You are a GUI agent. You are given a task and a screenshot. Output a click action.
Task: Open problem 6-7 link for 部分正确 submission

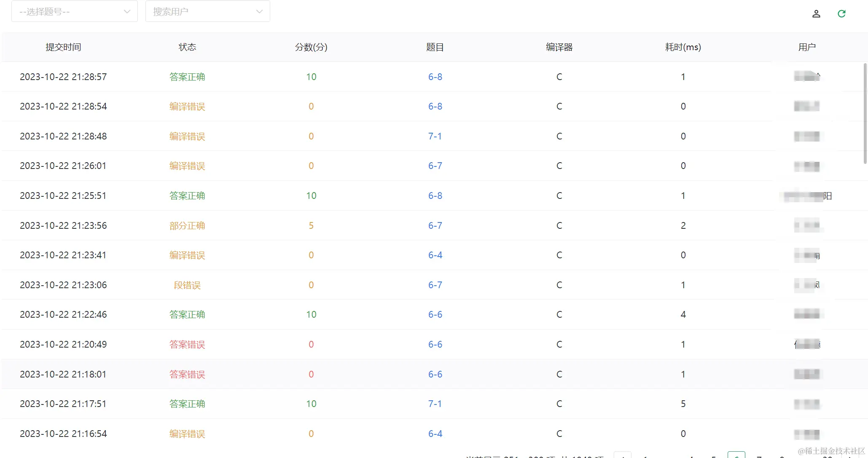[435, 225]
